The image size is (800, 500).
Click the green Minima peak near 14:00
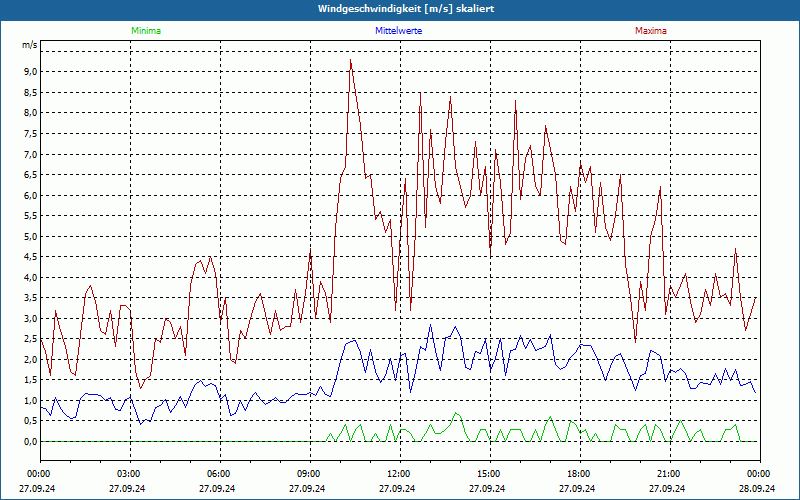tap(456, 413)
